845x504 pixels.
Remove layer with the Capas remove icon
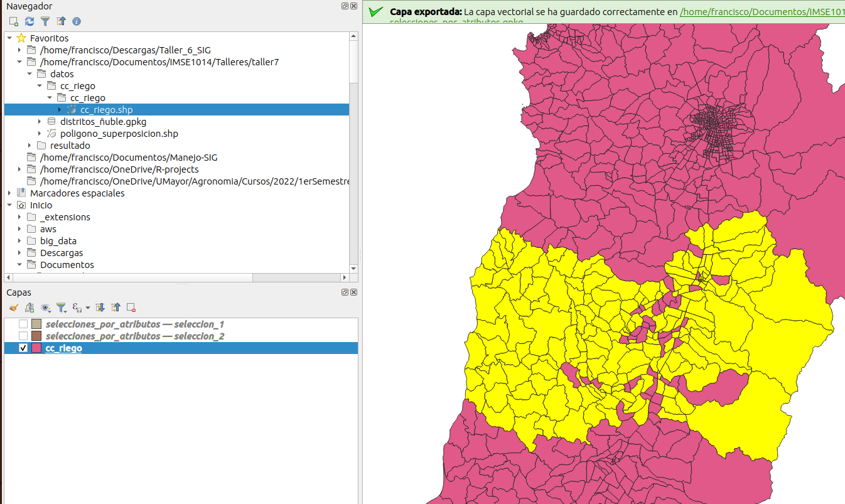[x=131, y=308]
